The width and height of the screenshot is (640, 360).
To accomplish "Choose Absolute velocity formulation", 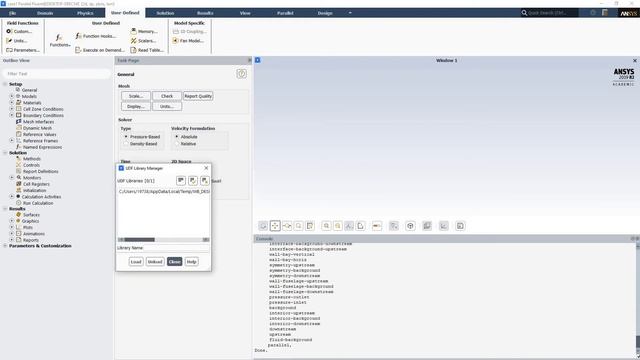I will [186, 137].
